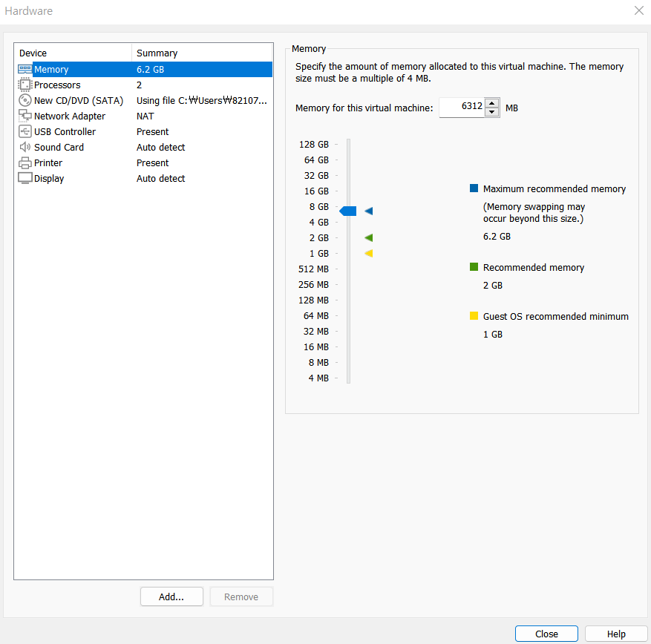Viewport: 651px width, 644px height.
Task: Click the 'Using file C:' summary text
Action: [x=202, y=101]
